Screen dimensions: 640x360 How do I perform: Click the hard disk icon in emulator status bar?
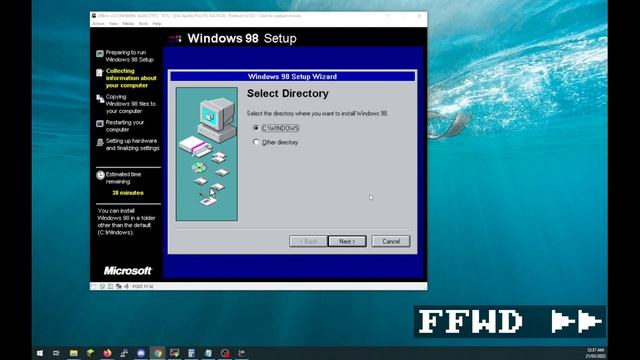(x=110, y=287)
